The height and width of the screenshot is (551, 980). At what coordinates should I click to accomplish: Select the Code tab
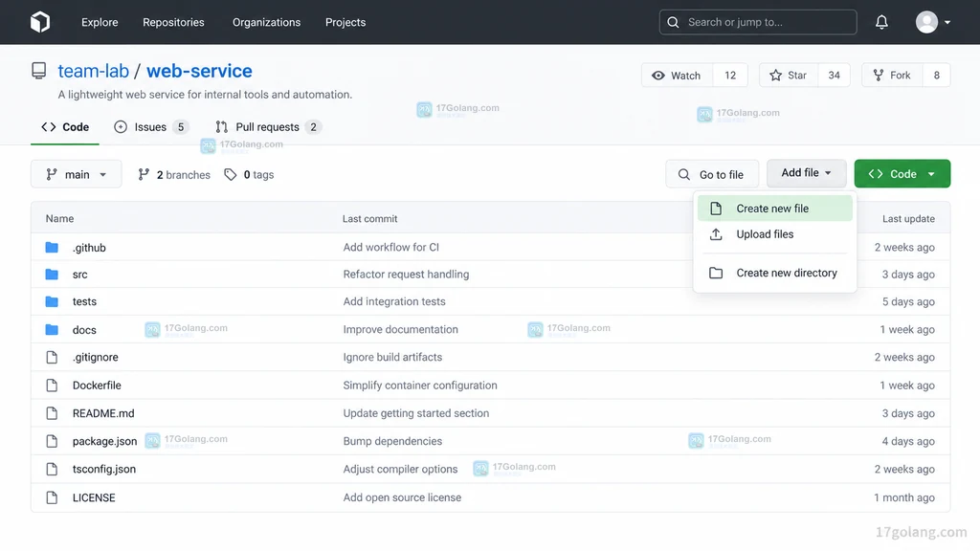point(65,127)
